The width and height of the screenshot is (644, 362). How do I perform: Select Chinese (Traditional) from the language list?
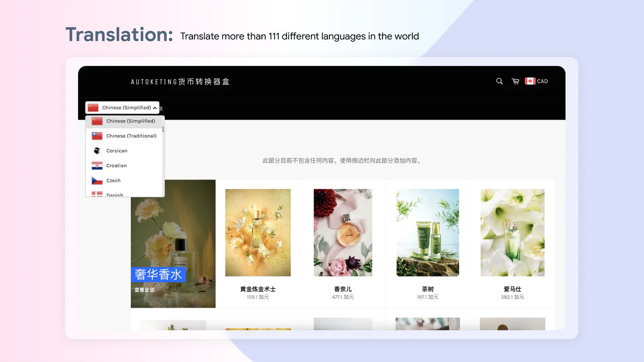131,136
